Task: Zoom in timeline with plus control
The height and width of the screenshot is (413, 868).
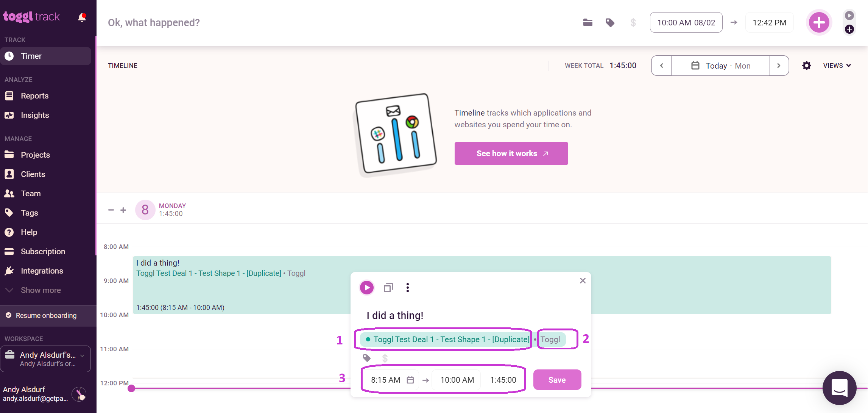Action: click(x=123, y=210)
